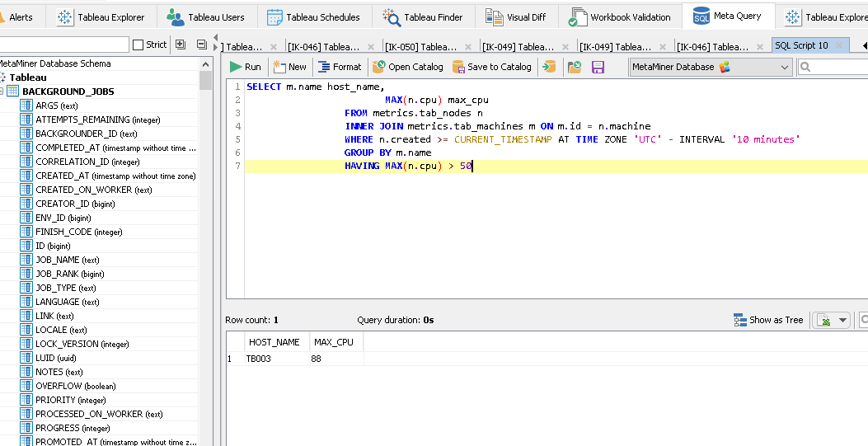Viewport: 868px width, 446px height.
Task: Open the Tableau Finder tab
Action: pyautogui.click(x=423, y=17)
